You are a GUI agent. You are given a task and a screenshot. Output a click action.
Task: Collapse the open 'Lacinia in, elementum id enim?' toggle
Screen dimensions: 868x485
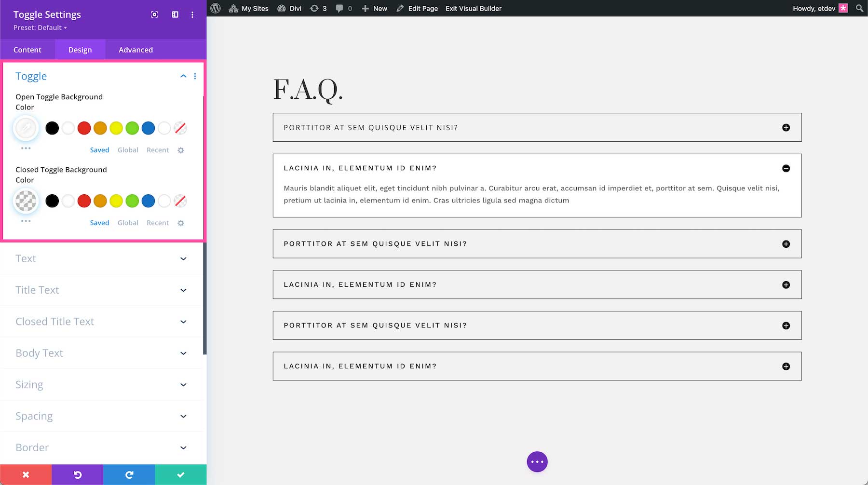(x=786, y=168)
